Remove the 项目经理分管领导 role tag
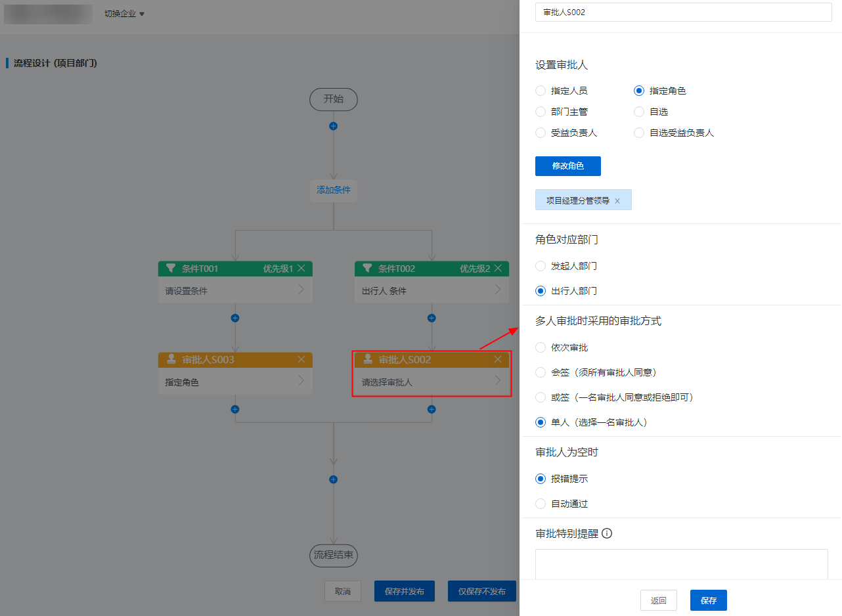This screenshot has height=616, width=842. [x=617, y=201]
